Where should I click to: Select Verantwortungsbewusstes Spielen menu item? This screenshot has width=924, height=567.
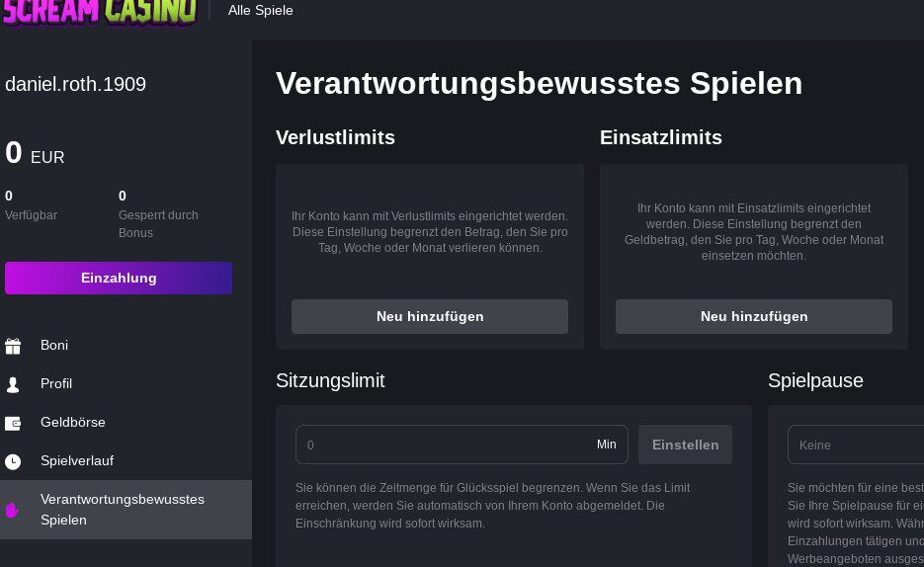click(126, 510)
